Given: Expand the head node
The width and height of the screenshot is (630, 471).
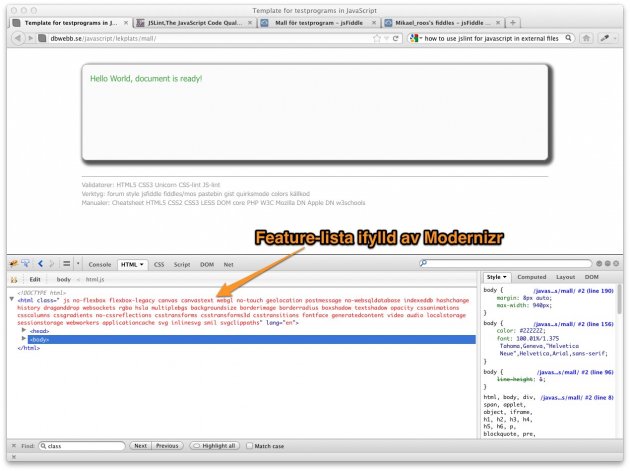Looking at the screenshot, I should click(x=24, y=330).
